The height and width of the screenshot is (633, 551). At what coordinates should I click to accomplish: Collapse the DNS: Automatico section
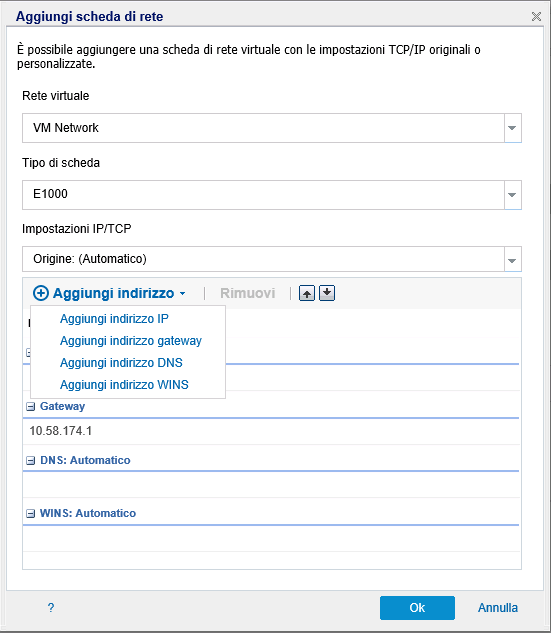31,460
